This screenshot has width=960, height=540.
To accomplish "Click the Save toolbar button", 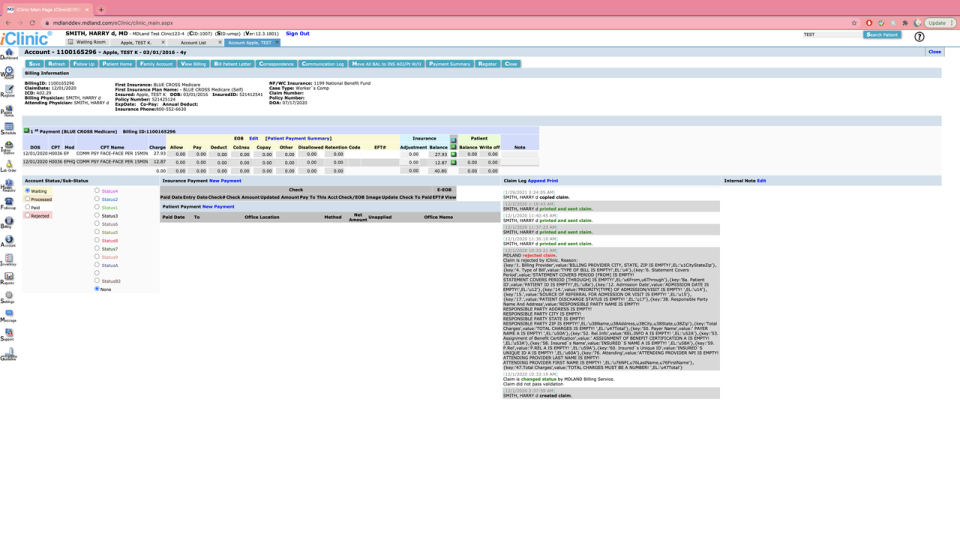I will tap(34, 64).
